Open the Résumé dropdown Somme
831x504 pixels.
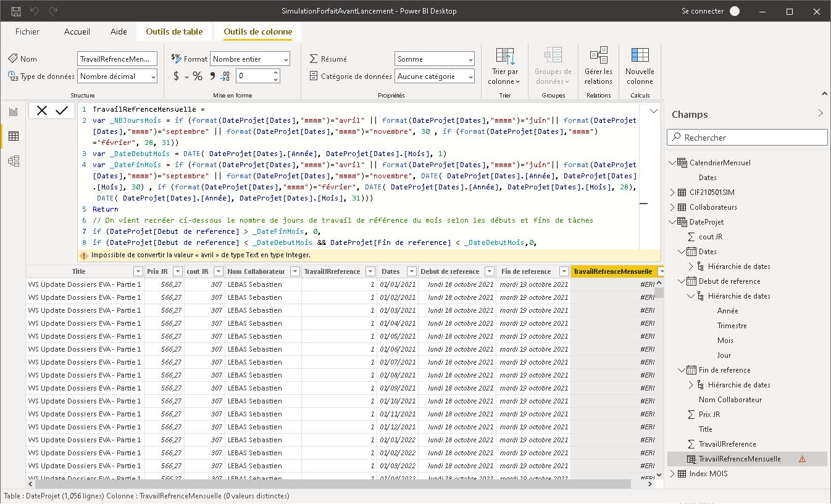[435, 59]
